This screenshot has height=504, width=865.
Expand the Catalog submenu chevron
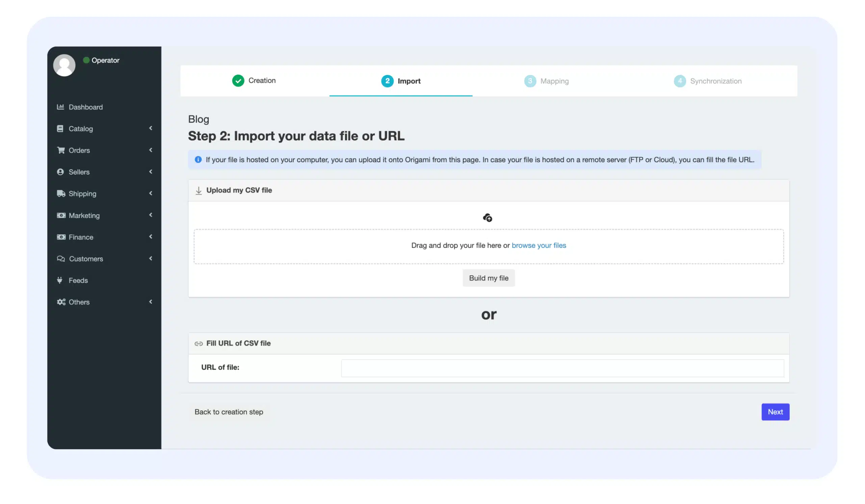[x=150, y=128]
